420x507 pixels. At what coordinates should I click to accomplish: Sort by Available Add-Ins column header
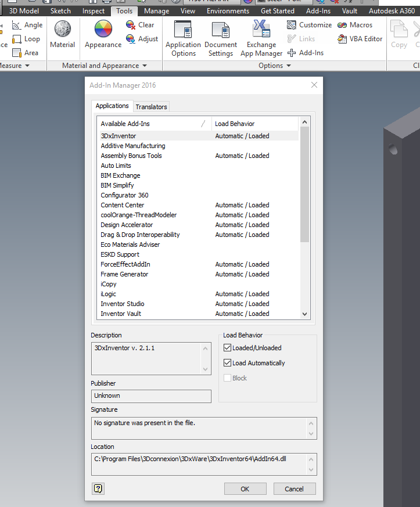tap(154, 124)
